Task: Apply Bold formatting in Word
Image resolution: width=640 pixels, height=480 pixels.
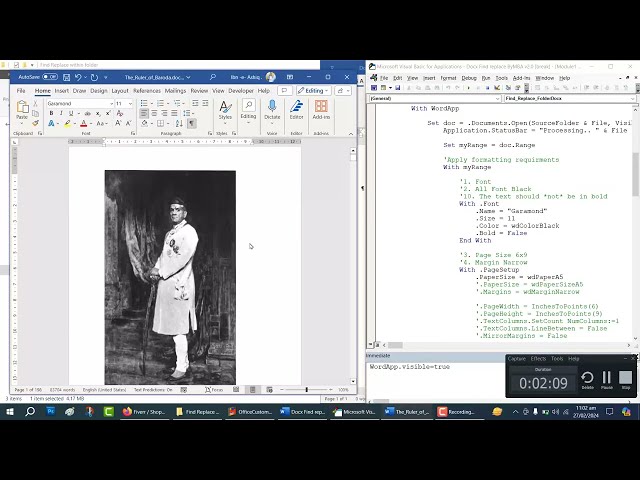Action: (51, 113)
